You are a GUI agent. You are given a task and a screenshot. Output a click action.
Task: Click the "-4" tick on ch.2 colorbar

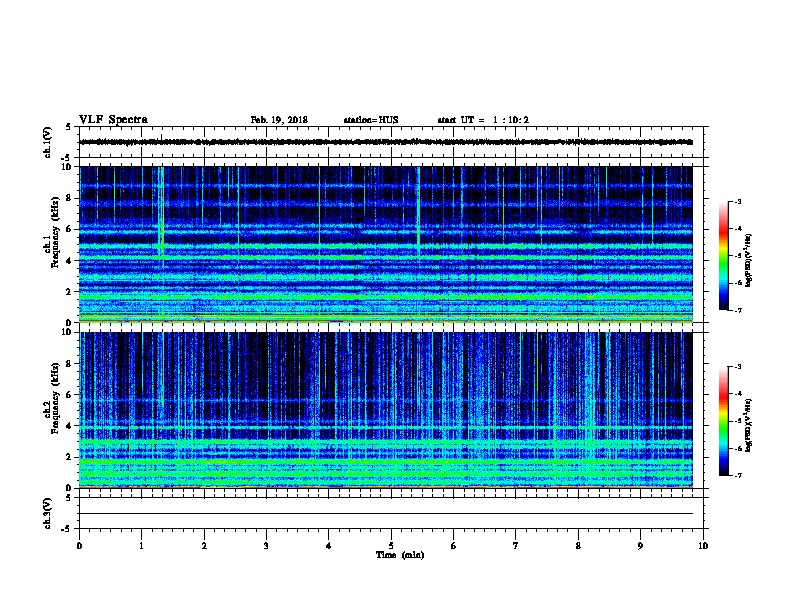[737, 393]
